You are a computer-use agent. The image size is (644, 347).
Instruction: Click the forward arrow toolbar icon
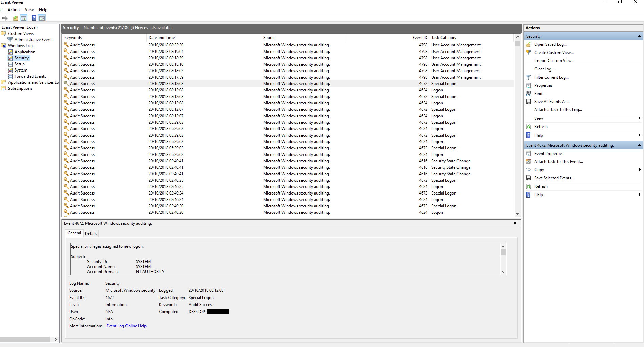pyautogui.click(x=5, y=18)
